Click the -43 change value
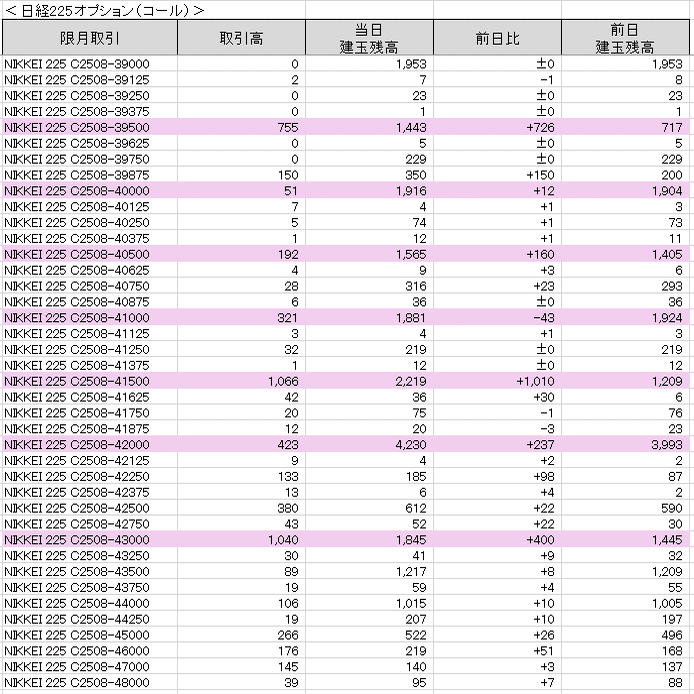Screen dimensions: 694x694 point(544,318)
